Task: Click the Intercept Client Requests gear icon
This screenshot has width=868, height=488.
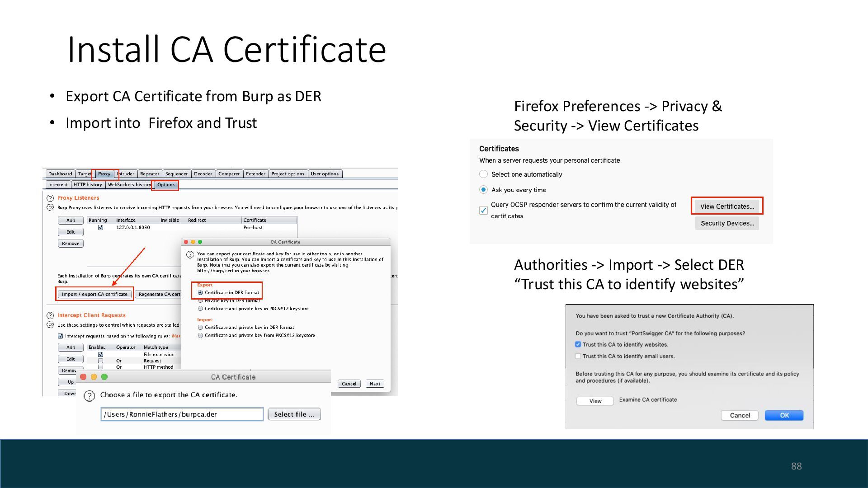Action: [x=50, y=325]
